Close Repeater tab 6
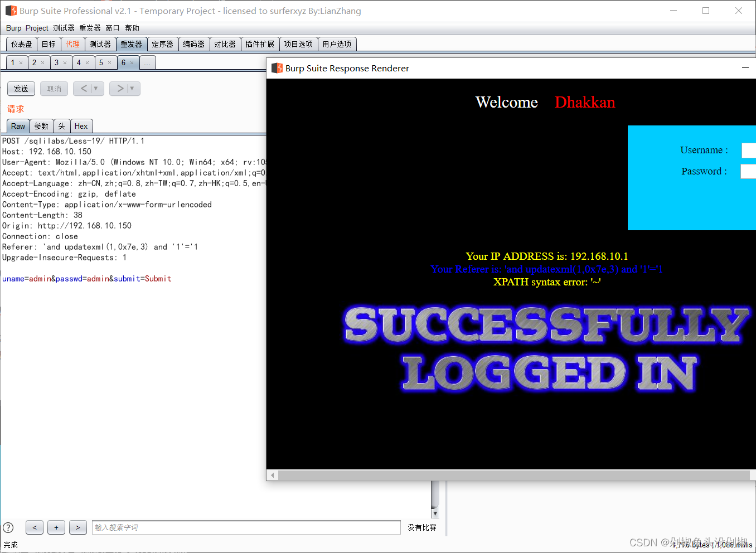This screenshot has width=756, height=553. tap(132, 63)
